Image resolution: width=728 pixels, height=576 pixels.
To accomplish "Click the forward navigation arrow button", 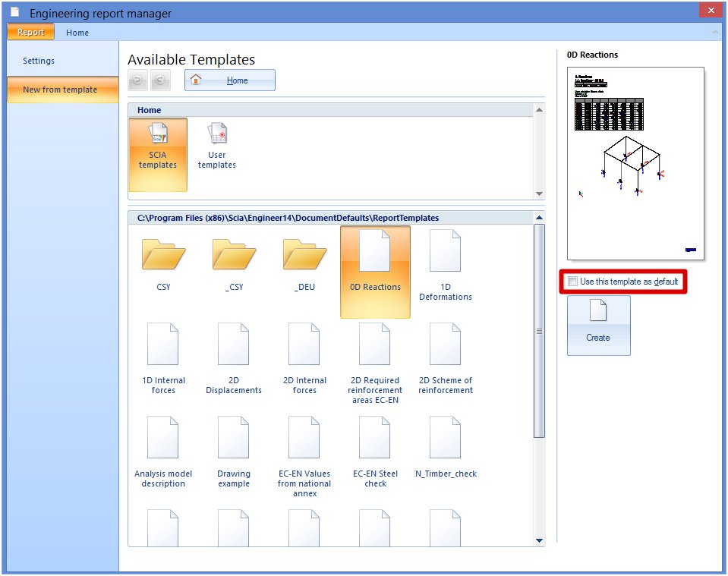I will [160, 80].
